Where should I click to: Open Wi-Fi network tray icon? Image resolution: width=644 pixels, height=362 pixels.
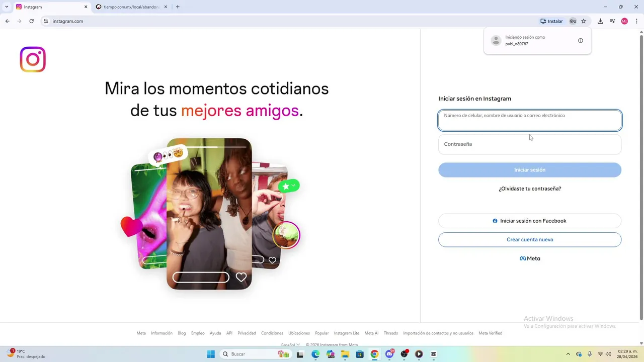(x=600, y=354)
